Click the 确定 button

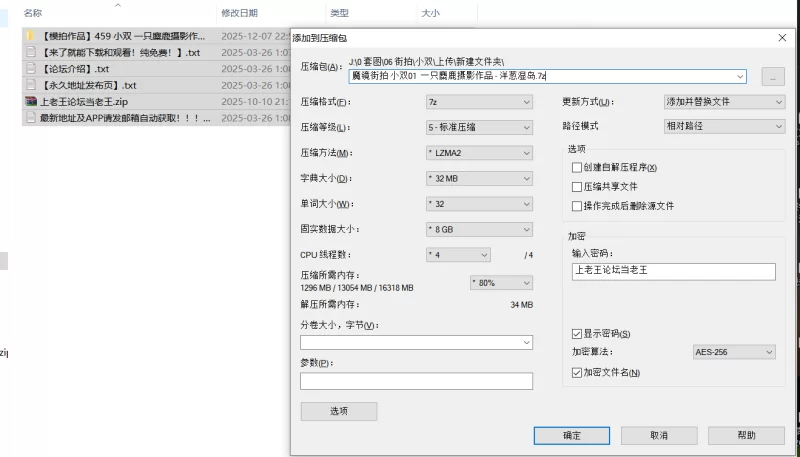tap(572, 436)
